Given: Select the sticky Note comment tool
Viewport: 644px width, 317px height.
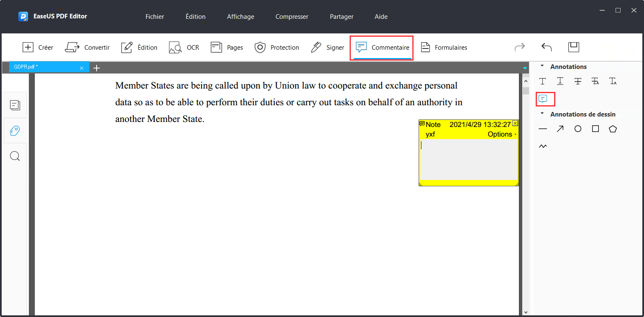Looking at the screenshot, I should [543, 99].
